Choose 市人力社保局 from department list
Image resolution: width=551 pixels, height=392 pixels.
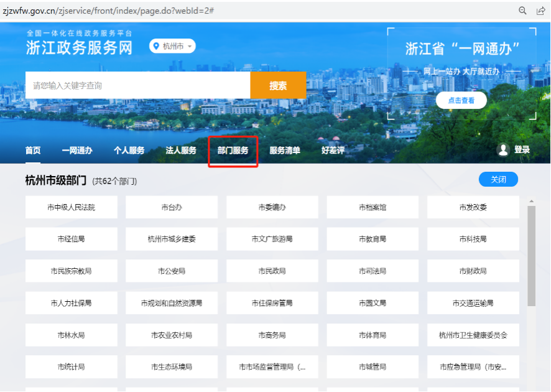(x=71, y=304)
